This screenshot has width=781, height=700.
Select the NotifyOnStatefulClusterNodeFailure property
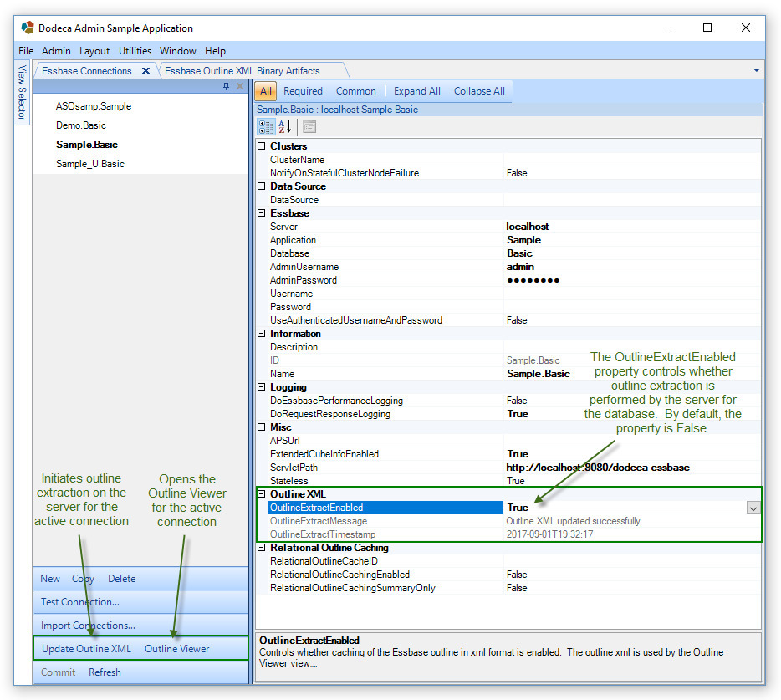point(508,173)
